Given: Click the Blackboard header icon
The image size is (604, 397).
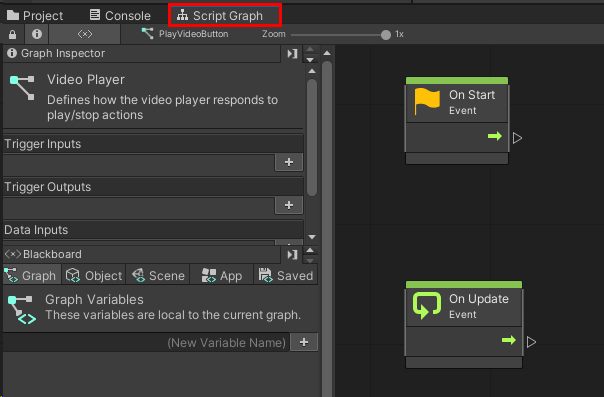Looking at the screenshot, I should click(x=12, y=254).
